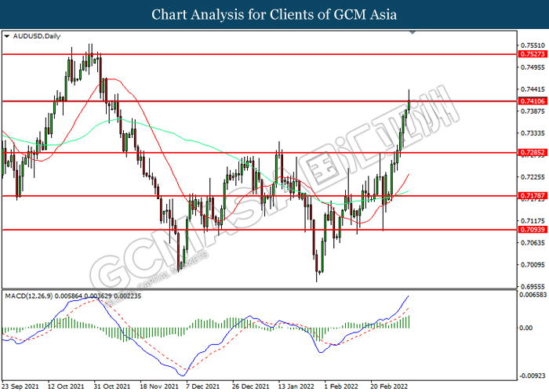
Task: Select the AUDUSD,Daily chart label
Action: pos(37,36)
